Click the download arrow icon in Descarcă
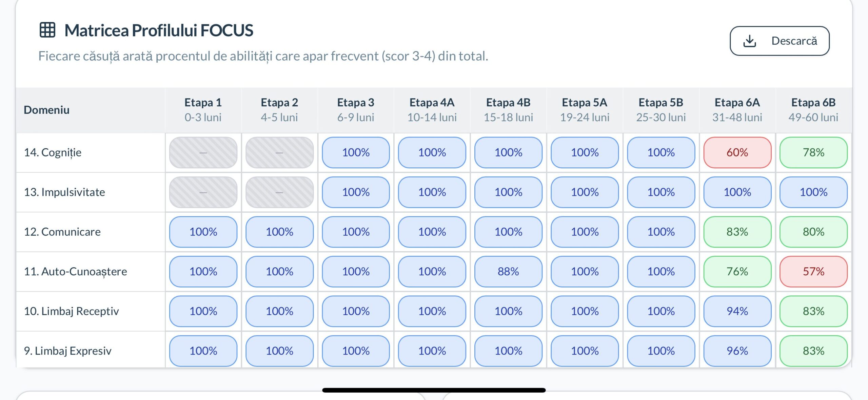Screen dimensions: 868x400 (750, 41)
